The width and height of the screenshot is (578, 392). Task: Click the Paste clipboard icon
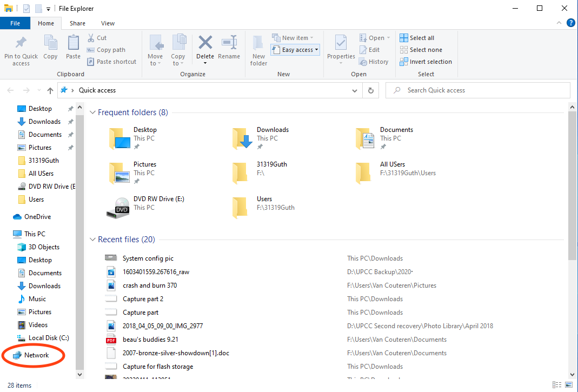tap(73, 43)
